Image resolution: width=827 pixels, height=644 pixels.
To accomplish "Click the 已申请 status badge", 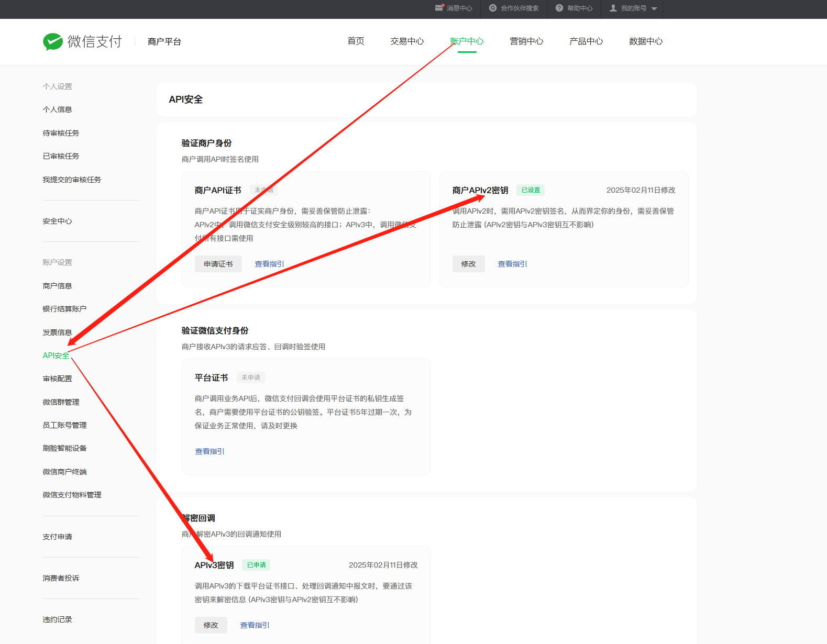I will [x=256, y=565].
